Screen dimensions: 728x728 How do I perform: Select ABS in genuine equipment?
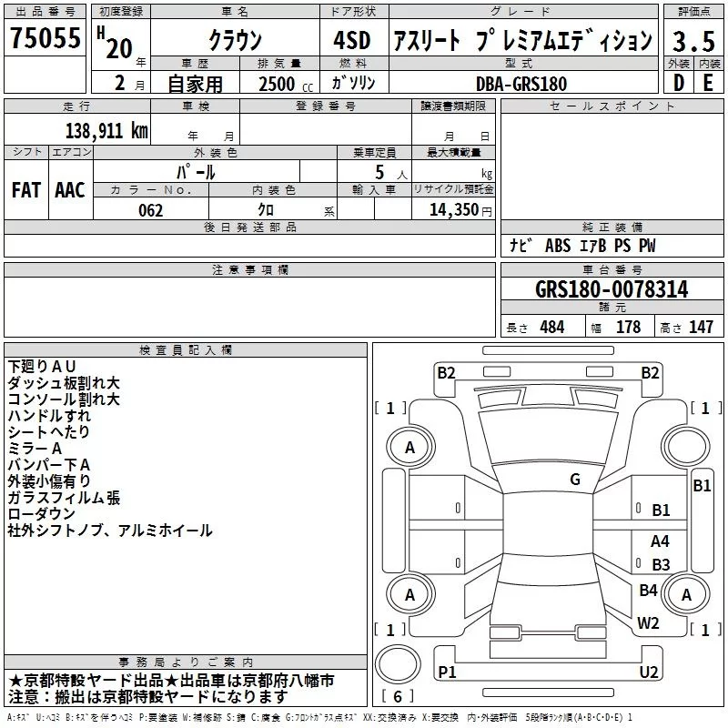pyautogui.click(x=558, y=245)
